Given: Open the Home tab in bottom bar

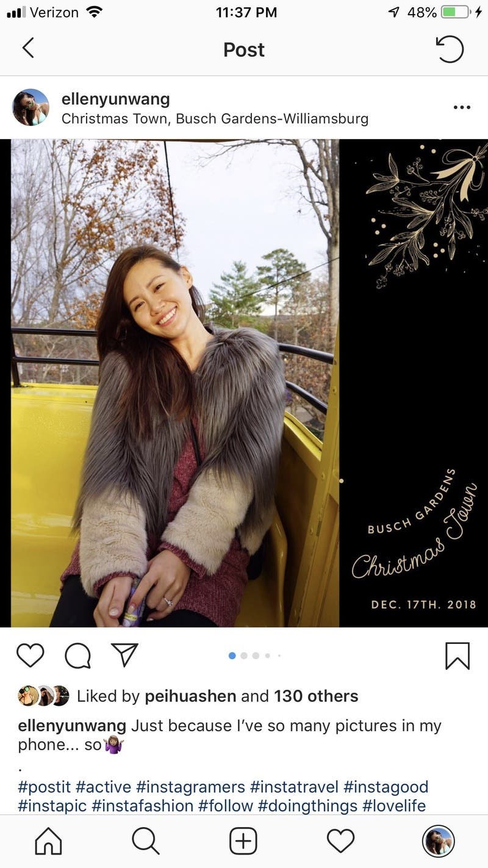Looking at the screenshot, I should click(x=48, y=842).
